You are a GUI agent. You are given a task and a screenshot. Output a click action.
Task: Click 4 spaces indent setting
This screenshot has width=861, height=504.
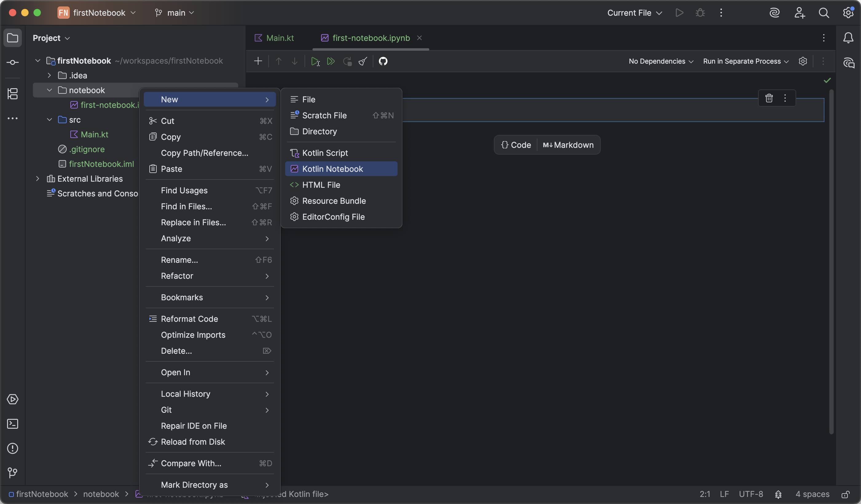[x=812, y=494]
